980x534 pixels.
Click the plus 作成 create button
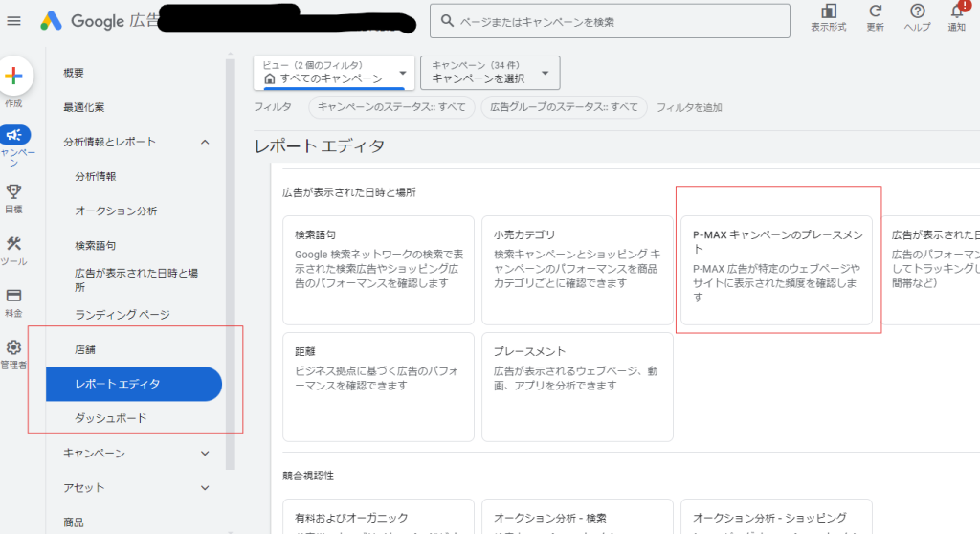click(14, 75)
